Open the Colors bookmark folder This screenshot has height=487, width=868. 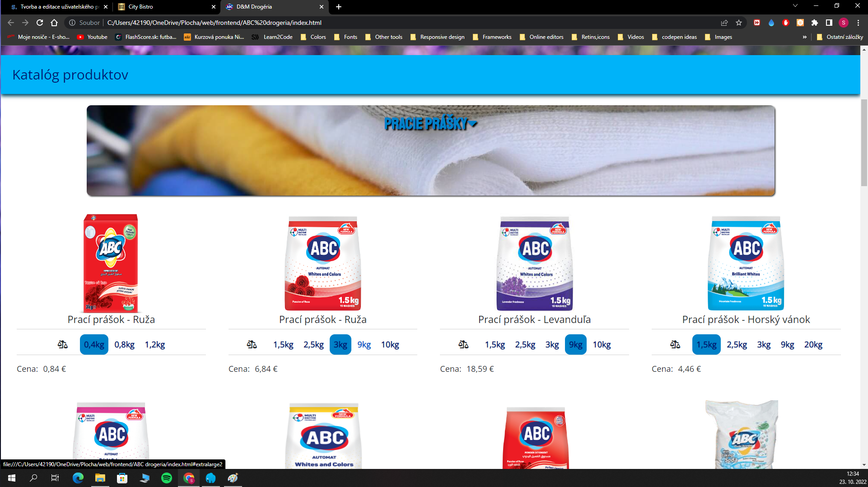(313, 37)
